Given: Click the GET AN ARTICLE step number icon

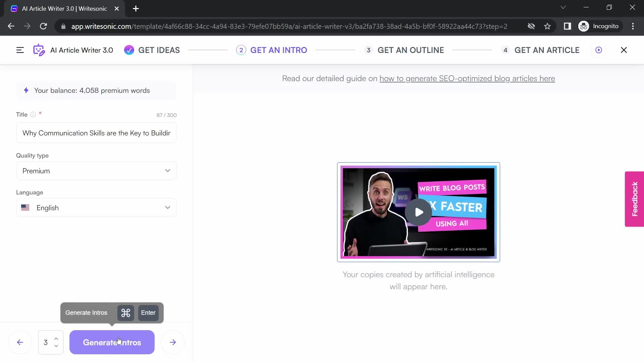Looking at the screenshot, I should coord(505,50).
